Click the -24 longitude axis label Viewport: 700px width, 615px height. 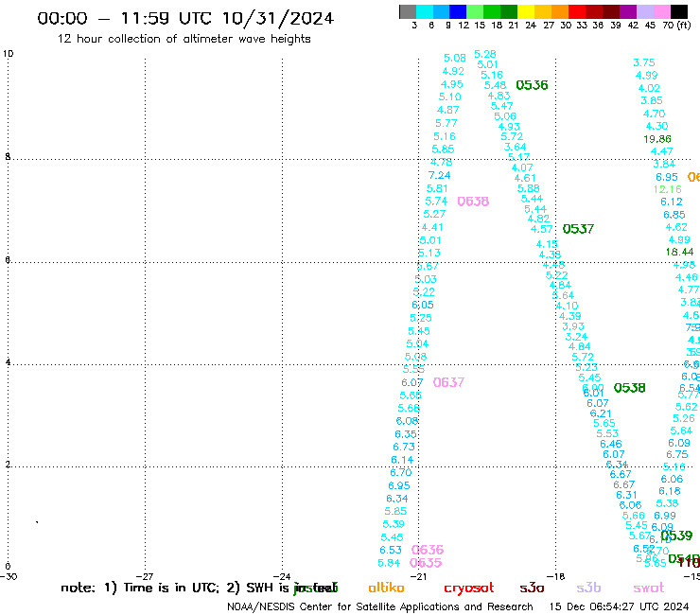[282, 576]
